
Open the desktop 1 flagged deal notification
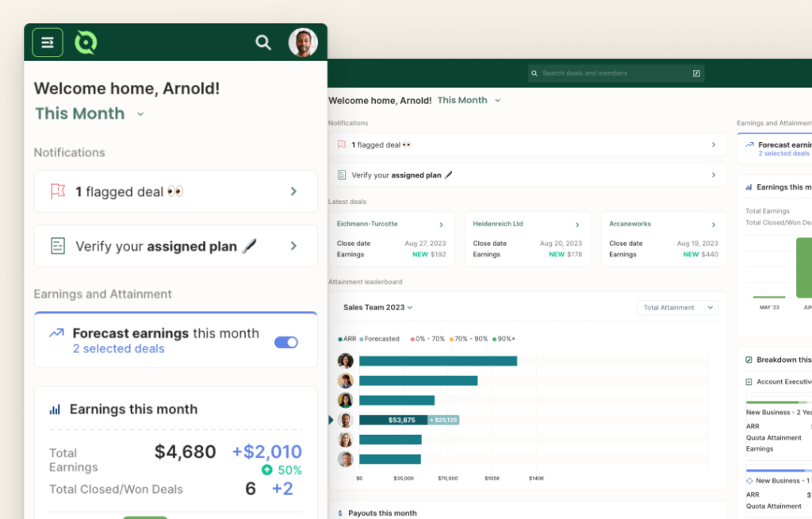click(x=527, y=144)
